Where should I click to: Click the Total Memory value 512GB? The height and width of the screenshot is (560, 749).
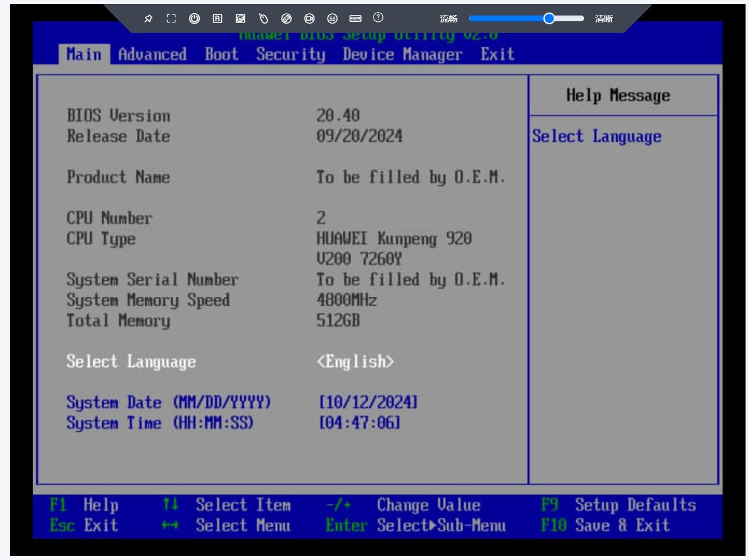point(338,320)
